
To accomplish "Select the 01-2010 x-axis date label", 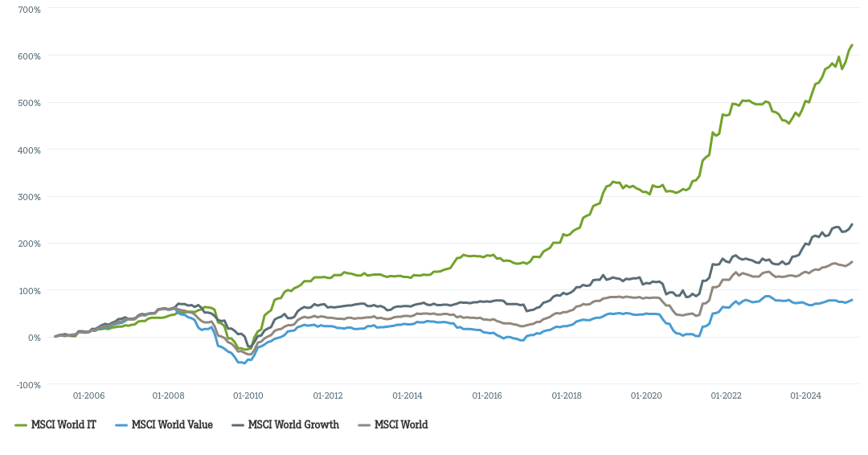I will [x=248, y=396].
